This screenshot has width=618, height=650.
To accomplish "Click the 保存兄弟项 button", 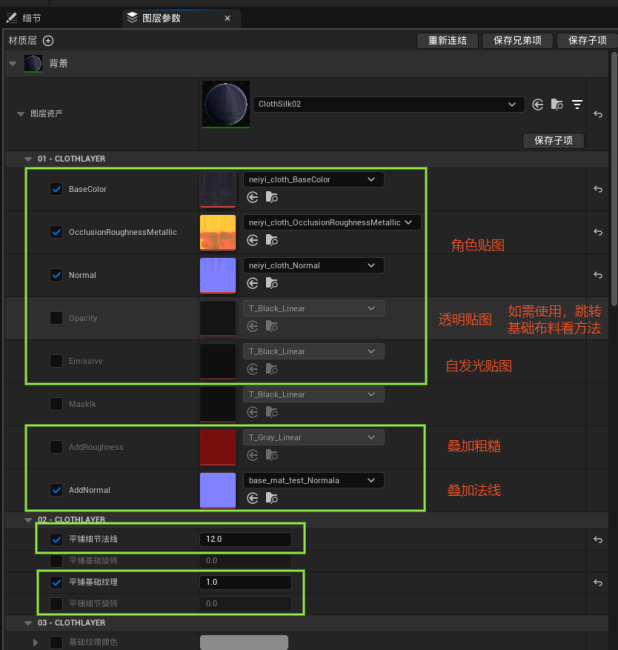I will 517,41.
